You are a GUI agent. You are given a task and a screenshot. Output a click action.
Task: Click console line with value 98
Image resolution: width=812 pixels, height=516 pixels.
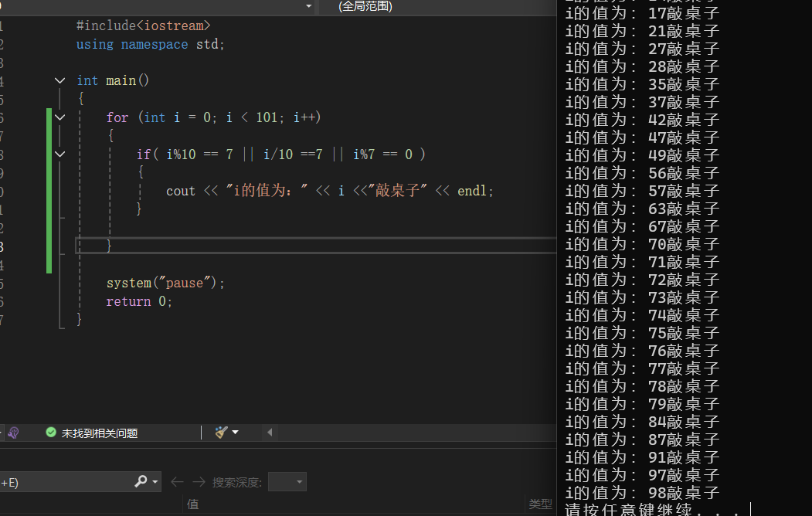(642, 493)
